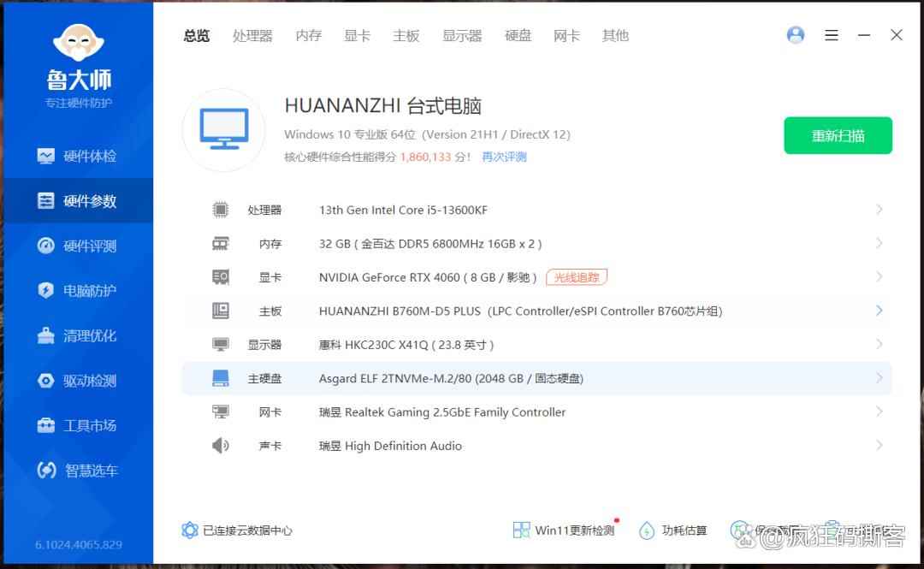Switch to the 内存 tab
Viewport: 924px width, 569px height.
pyautogui.click(x=309, y=36)
